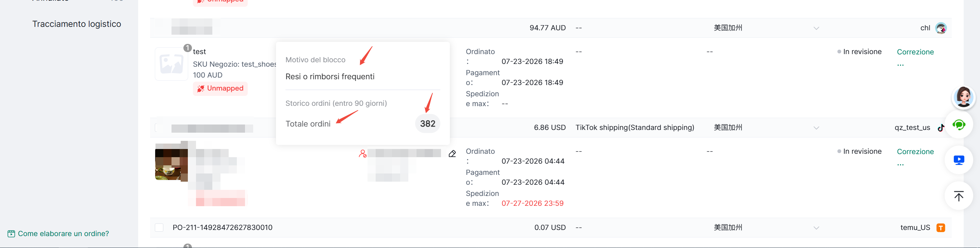Open Tracciamento logistico in the sidebar

[x=77, y=24]
